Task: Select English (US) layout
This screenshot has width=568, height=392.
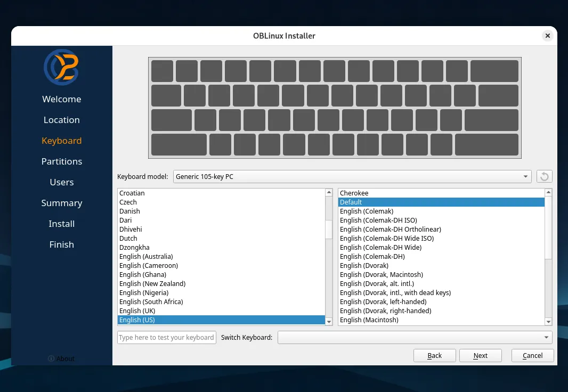Action: click(x=221, y=320)
